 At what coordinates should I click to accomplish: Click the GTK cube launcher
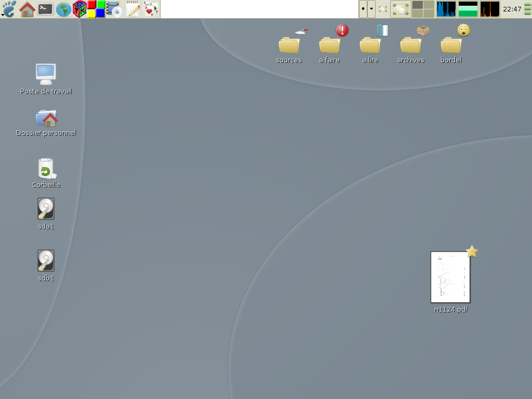click(x=79, y=9)
